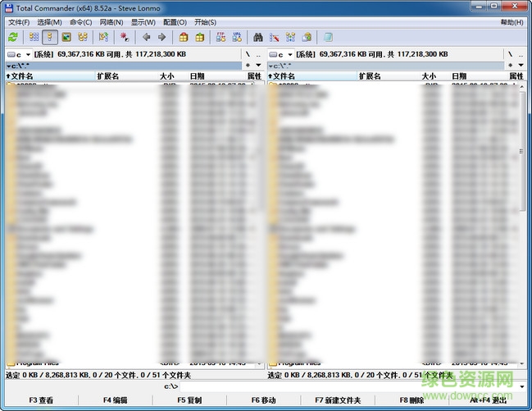
Task: Open the 帮助(H) menu
Action: click(512, 22)
